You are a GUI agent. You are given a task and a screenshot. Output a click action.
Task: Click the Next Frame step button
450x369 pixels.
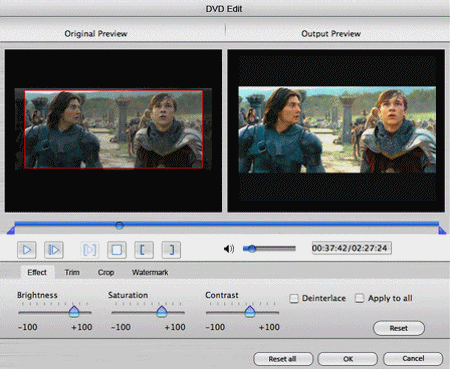click(54, 250)
